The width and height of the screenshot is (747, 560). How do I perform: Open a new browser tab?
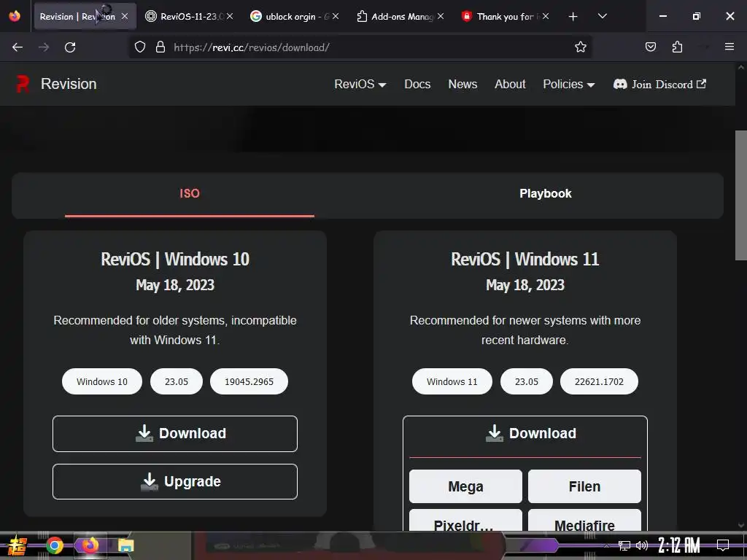click(x=573, y=17)
